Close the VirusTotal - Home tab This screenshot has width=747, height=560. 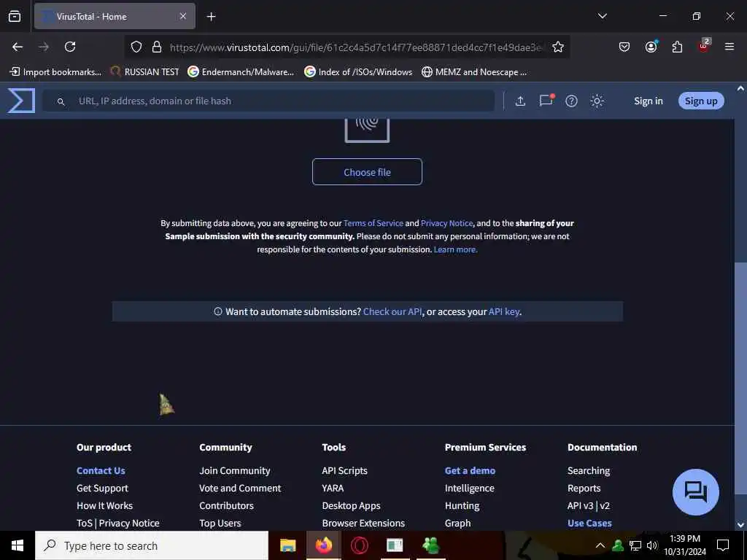coord(183,16)
